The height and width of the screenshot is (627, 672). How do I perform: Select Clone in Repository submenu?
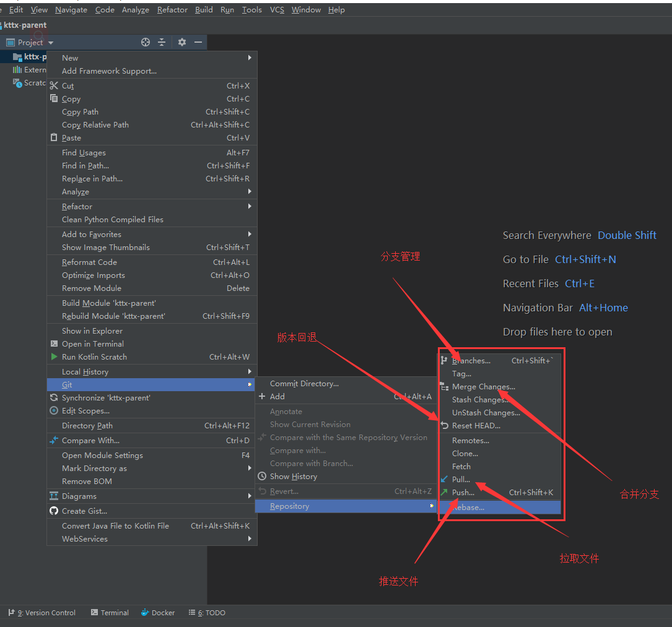[500, 453]
